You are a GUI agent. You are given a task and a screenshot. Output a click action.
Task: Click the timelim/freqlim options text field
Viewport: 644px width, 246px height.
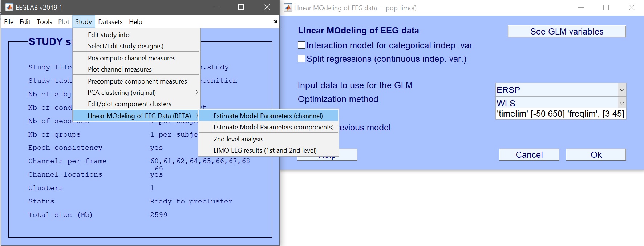tap(561, 114)
